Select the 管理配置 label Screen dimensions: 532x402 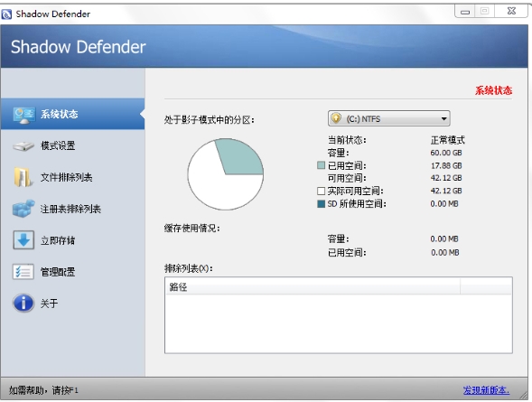click(58, 272)
